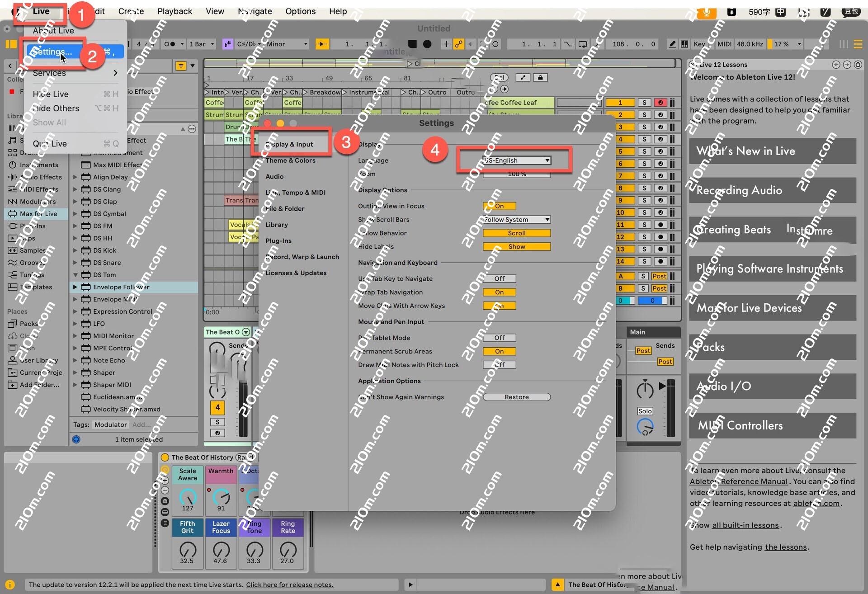868x594 pixels.
Task: Open the Playback menu
Action: click(x=175, y=11)
